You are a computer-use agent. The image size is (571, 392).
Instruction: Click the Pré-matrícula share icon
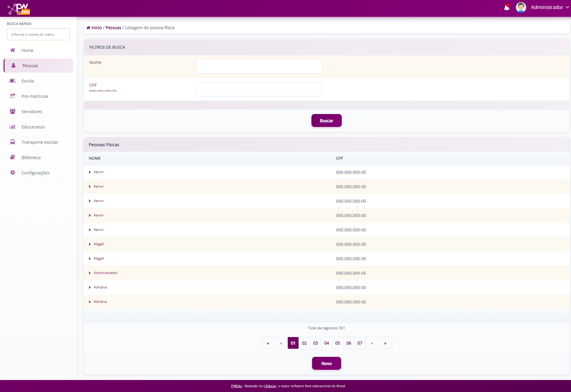13,96
